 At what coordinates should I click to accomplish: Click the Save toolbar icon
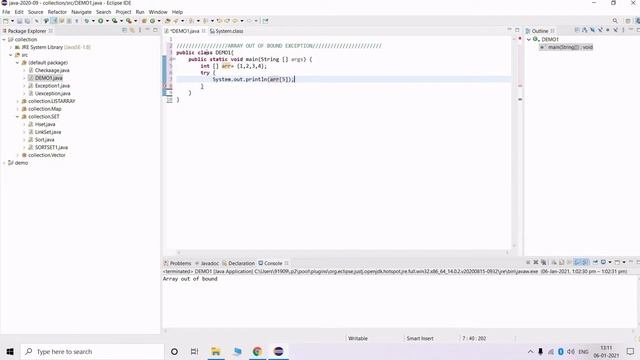pyautogui.click(x=19, y=21)
